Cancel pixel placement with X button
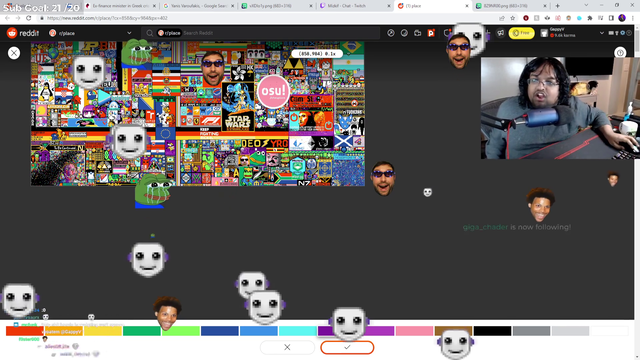 (287, 347)
